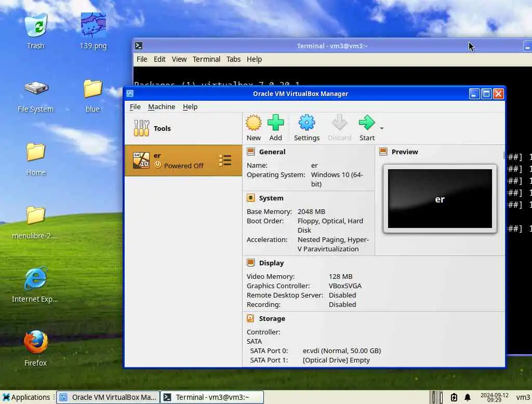Select the Firefox desktop icon

[36, 348]
